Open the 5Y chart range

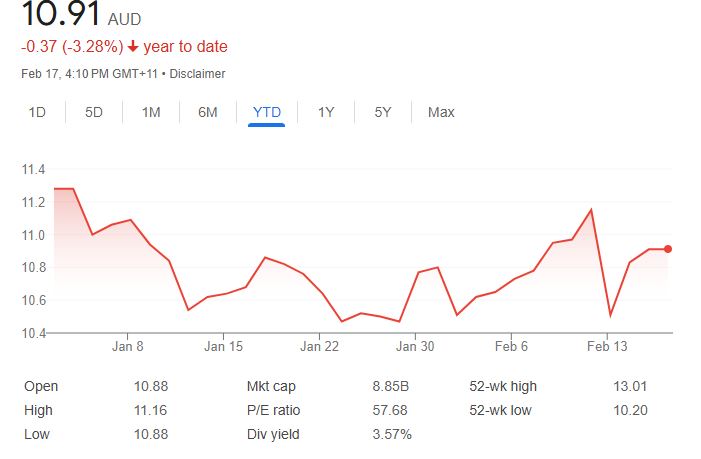click(383, 112)
